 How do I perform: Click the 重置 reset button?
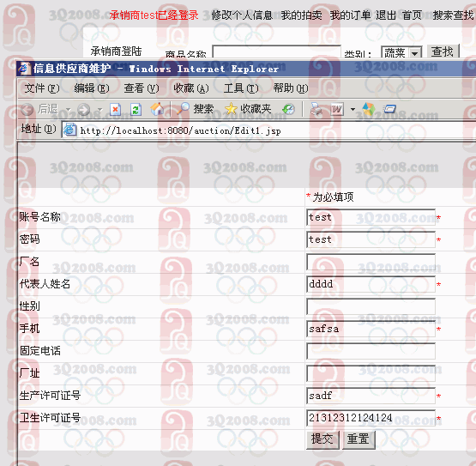click(359, 439)
